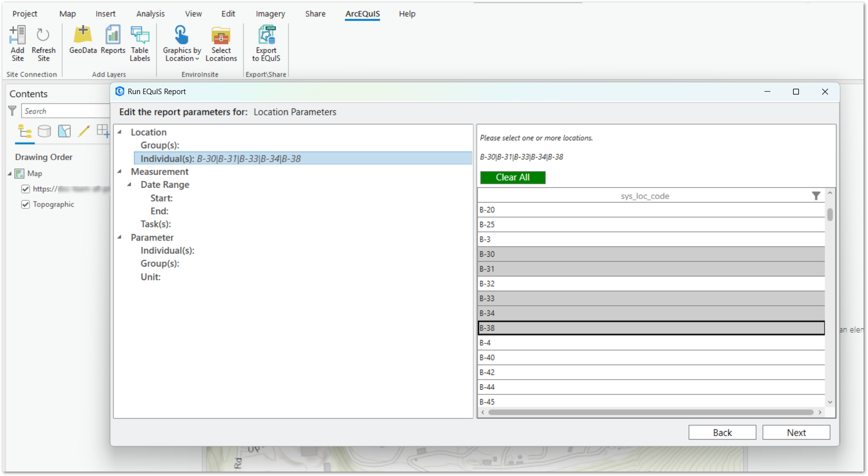Screen dimensions: 868x476
Task: Click the Contents Search input field
Action: click(66, 111)
